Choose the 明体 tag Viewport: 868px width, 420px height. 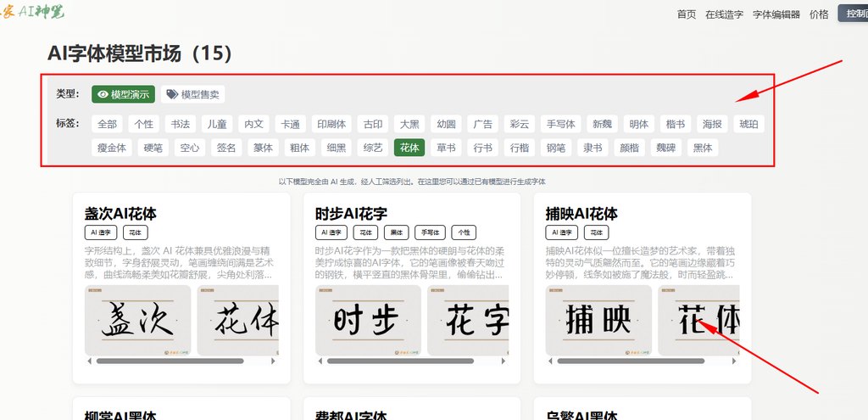pos(639,124)
